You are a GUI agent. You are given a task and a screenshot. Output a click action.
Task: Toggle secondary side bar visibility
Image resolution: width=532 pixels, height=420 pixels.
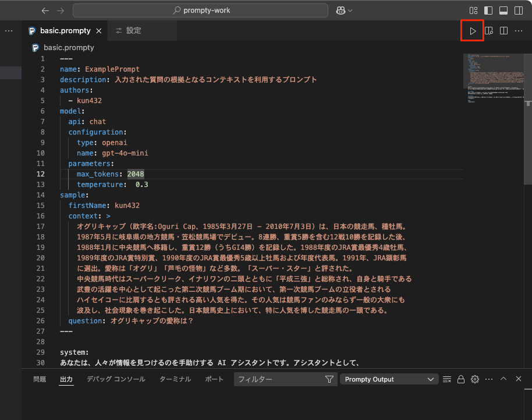pyautogui.click(x=519, y=10)
